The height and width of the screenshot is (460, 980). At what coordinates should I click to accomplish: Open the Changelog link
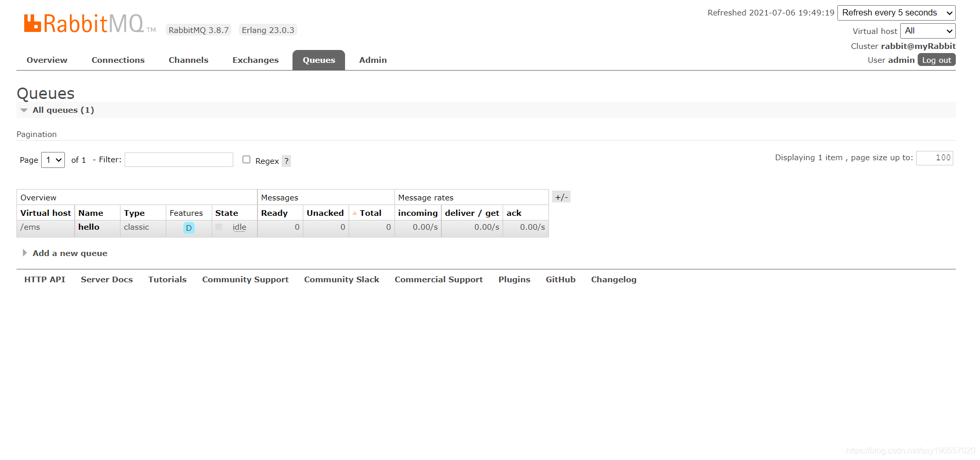(x=613, y=280)
